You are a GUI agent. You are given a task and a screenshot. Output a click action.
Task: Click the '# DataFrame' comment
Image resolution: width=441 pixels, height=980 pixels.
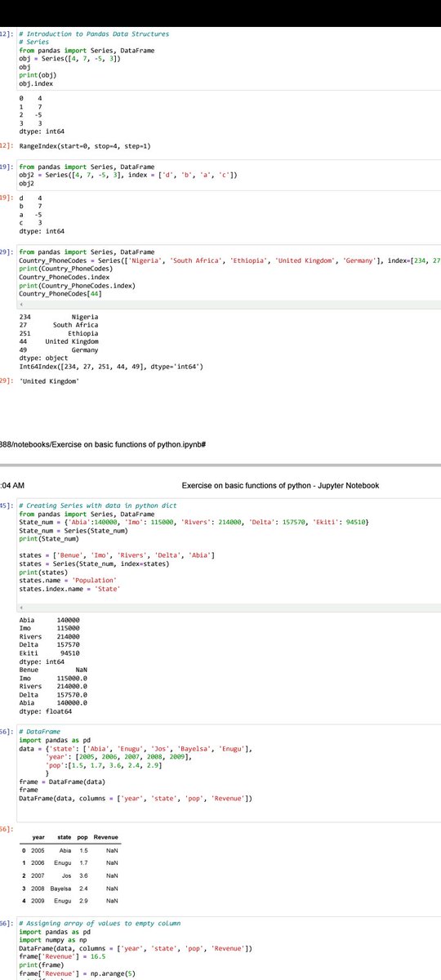click(39, 731)
